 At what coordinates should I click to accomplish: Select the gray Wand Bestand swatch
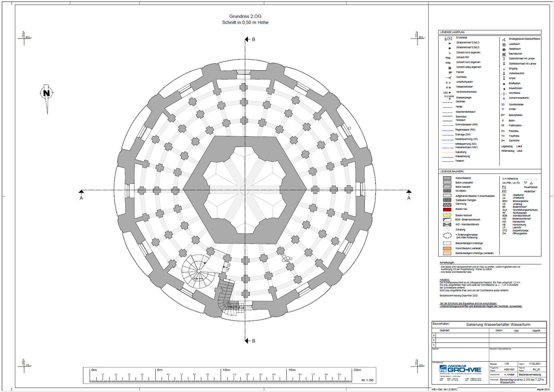pos(447,178)
